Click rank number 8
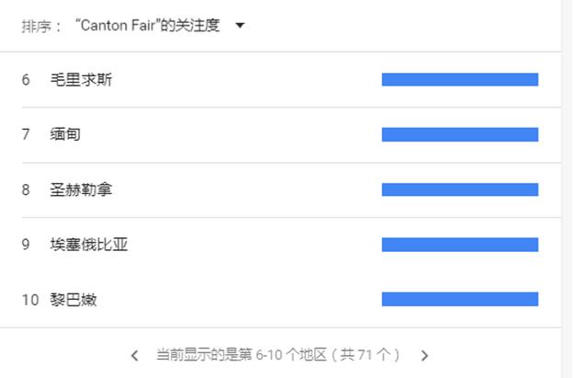Image resolution: width=588 pixels, height=378 pixels. click(x=26, y=189)
